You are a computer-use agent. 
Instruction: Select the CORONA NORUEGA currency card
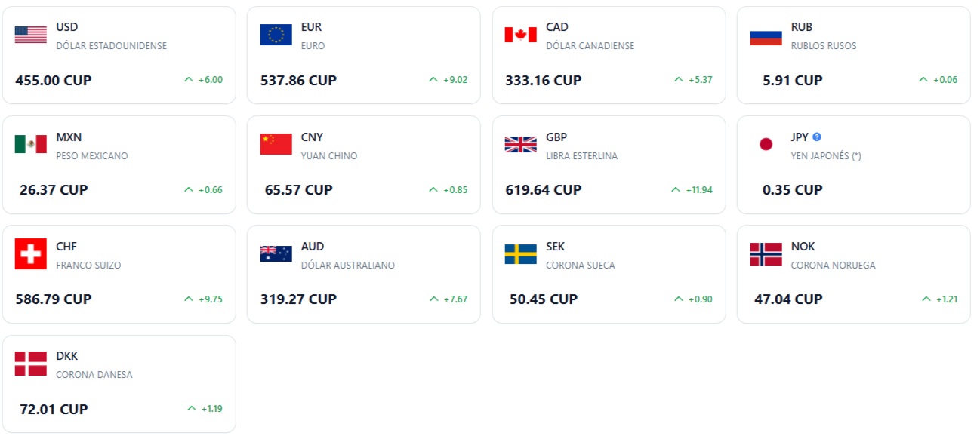(x=852, y=273)
